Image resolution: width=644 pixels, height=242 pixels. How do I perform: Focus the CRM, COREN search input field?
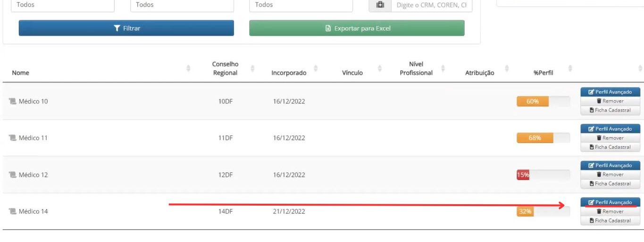point(431,5)
